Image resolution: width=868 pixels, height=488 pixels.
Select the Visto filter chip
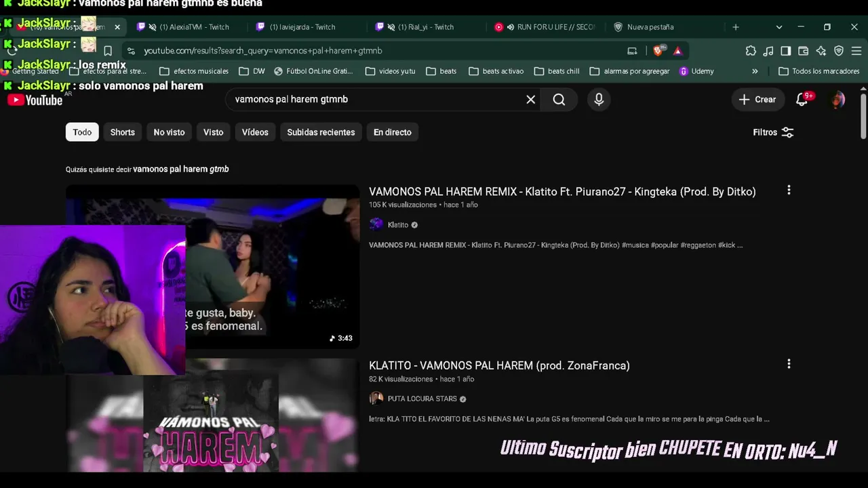213,132
